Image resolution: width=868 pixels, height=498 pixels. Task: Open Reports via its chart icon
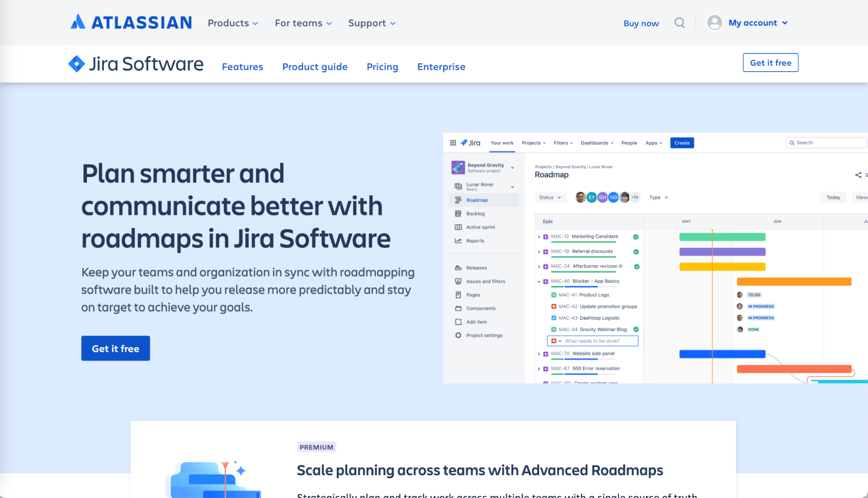458,241
